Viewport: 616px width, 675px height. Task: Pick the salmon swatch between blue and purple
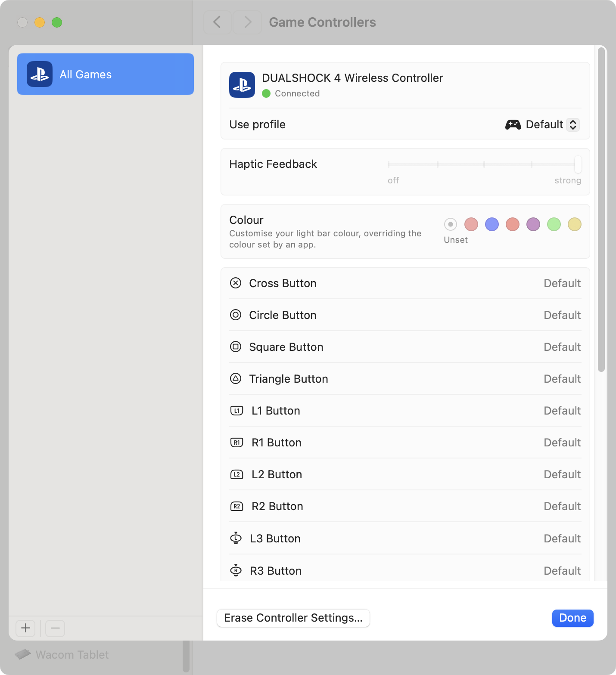click(x=513, y=224)
